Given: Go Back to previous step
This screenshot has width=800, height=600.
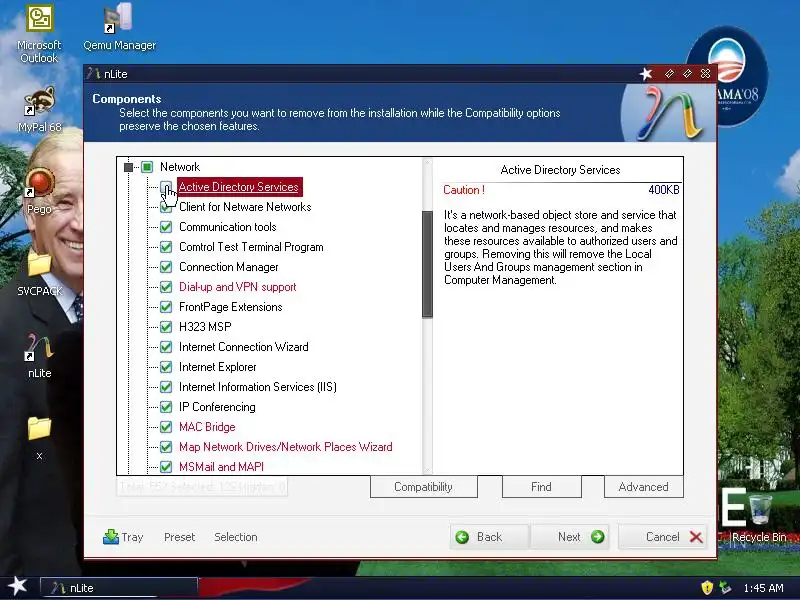Looking at the screenshot, I should coord(488,537).
